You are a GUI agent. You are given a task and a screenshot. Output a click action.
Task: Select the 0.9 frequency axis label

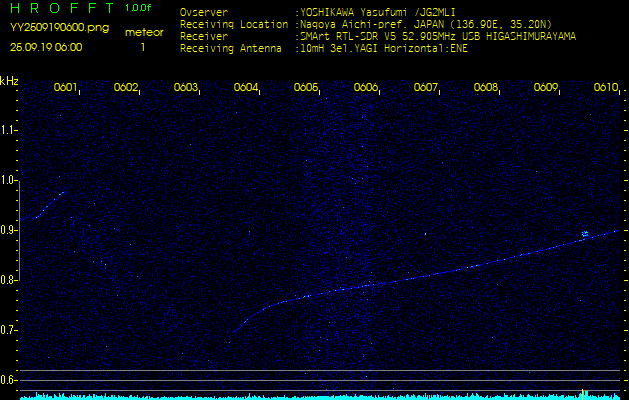9,230
